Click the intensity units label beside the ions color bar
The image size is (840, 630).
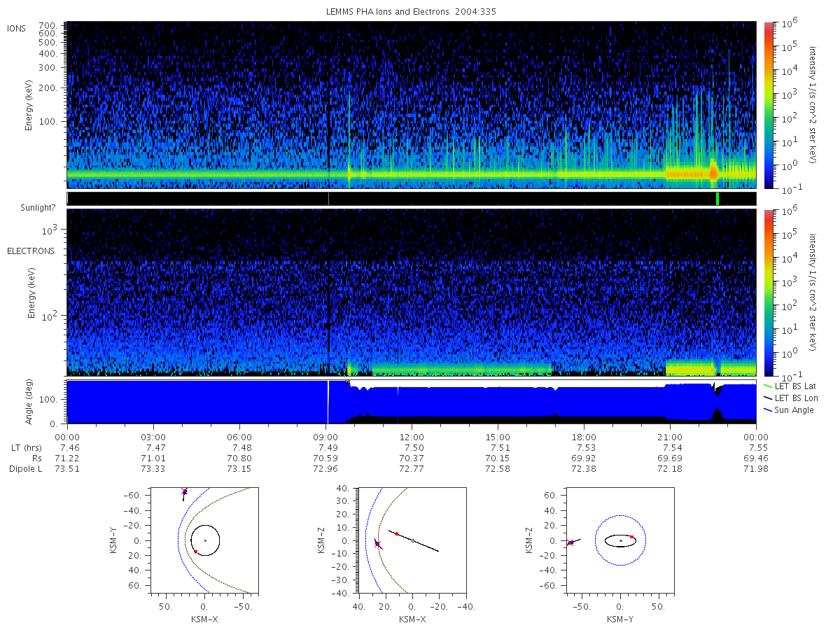pyautogui.click(x=813, y=105)
